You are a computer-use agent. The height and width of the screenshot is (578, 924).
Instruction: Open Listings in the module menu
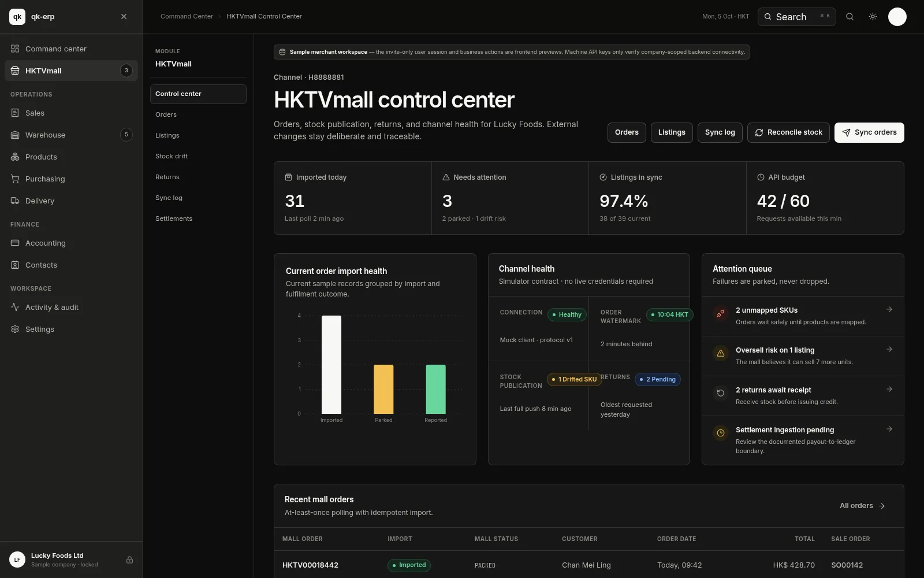click(x=198, y=135)
